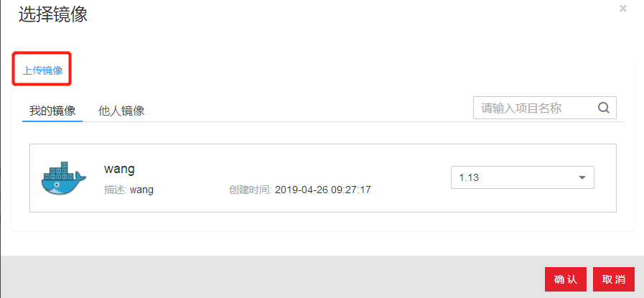Open the 上传镜像 link

click(x=42, y=70)
